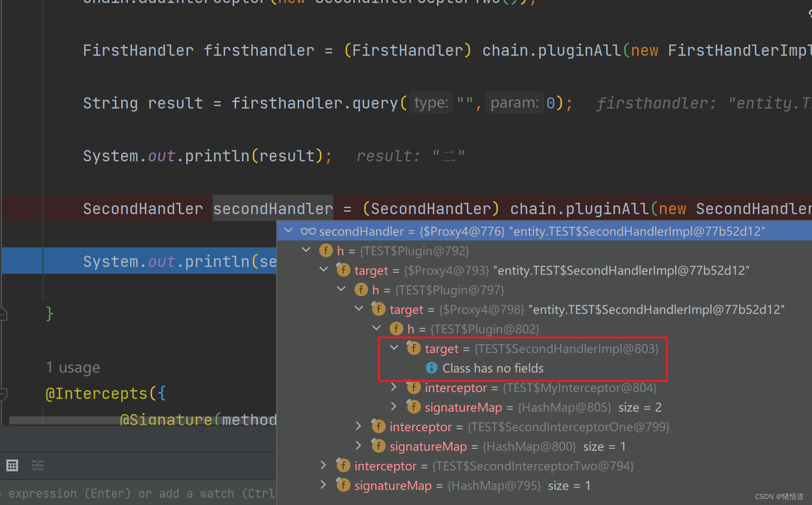Click the "1 usage" code hint
812x505 pixels.
[x=73, y=367]
